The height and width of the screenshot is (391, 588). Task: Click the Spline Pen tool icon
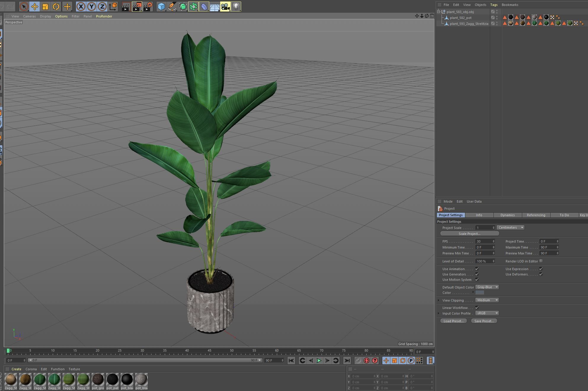pos(172,7)
